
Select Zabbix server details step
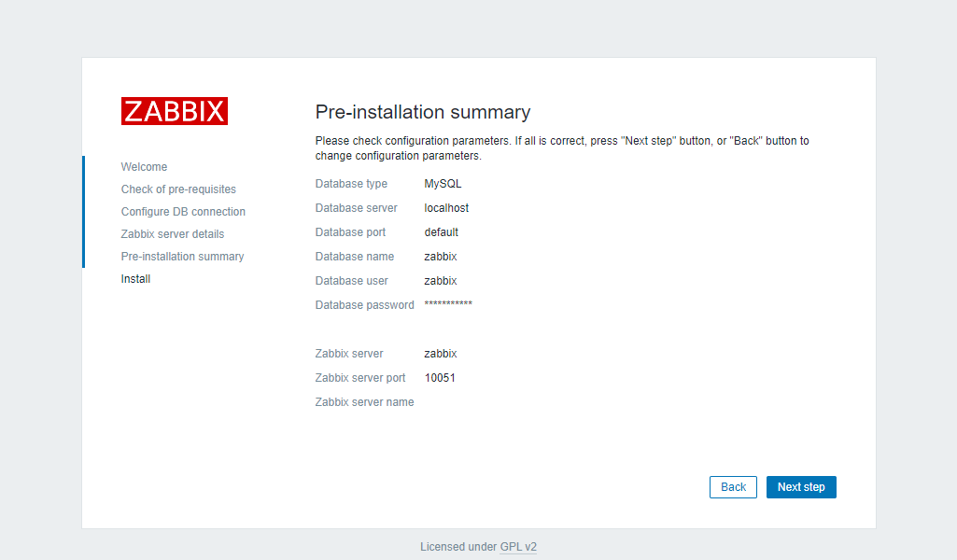pyautogui.click(x=173, y=233)
